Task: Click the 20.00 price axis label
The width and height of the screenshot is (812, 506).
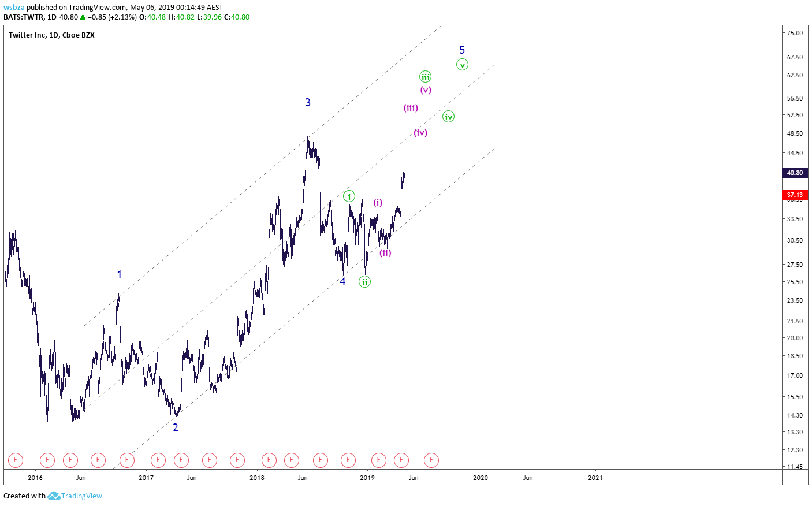Action: click(795, 338)
